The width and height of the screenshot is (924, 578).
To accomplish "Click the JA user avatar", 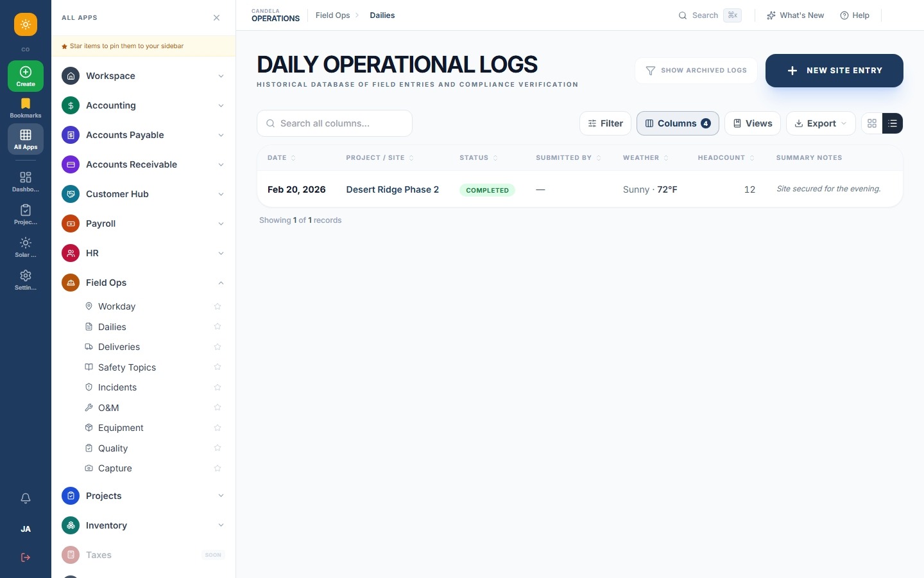I will tap(26, 529).
